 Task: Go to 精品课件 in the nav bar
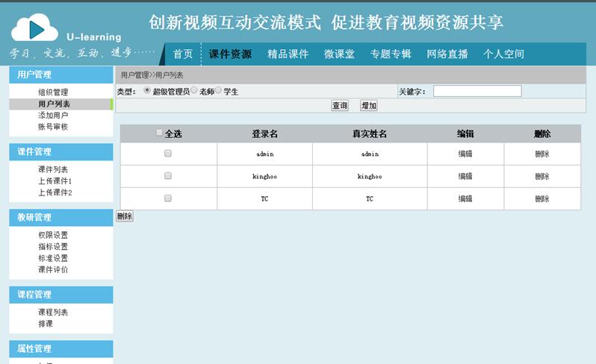[x=288, y=54]
